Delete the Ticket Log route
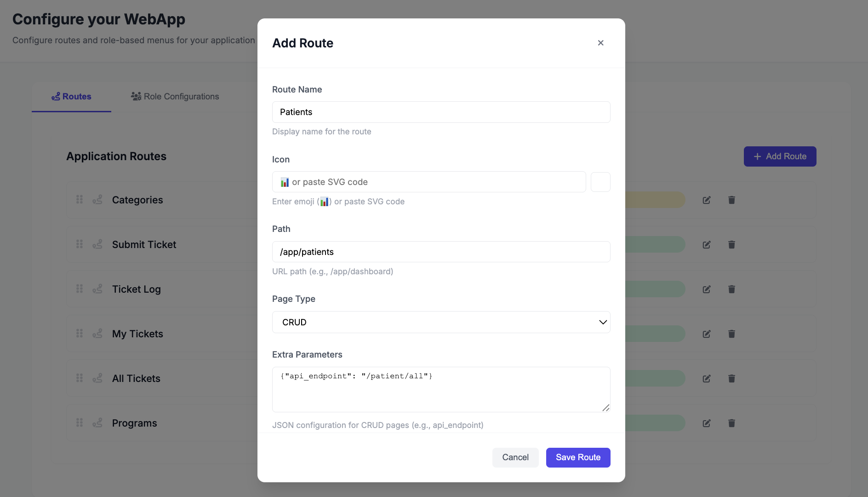868x497 pixels. 731,289
